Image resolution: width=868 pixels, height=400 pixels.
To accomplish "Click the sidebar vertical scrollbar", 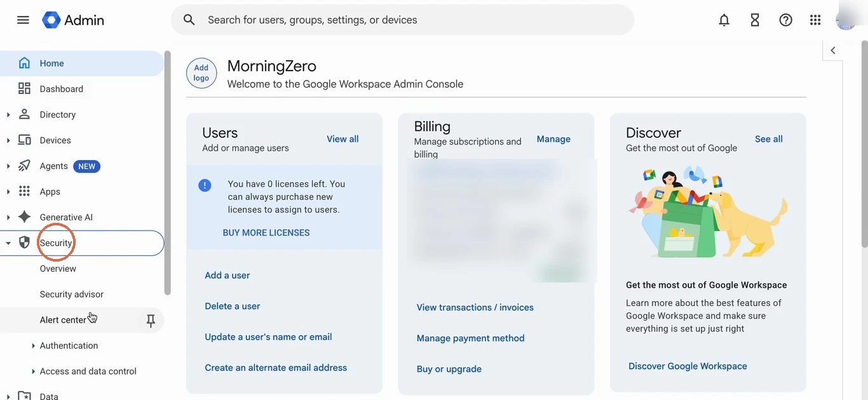I will pyautogui.click(x=167, y=173).
